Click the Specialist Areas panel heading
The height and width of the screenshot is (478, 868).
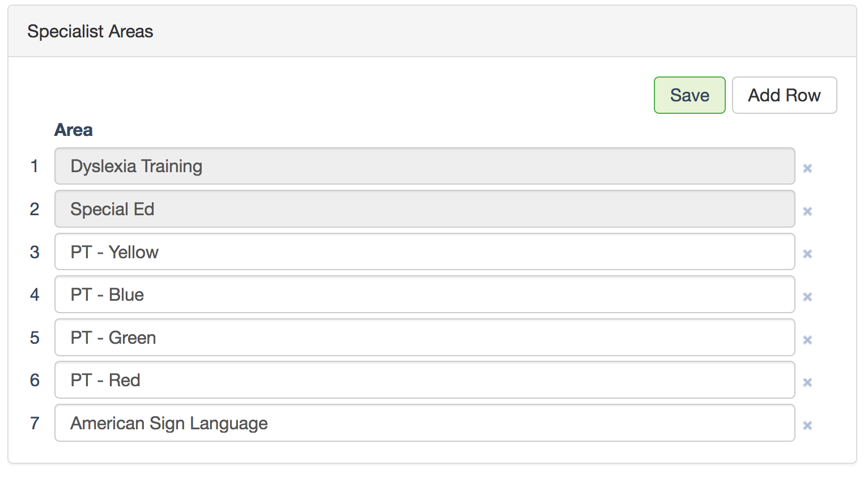point(90,32)
